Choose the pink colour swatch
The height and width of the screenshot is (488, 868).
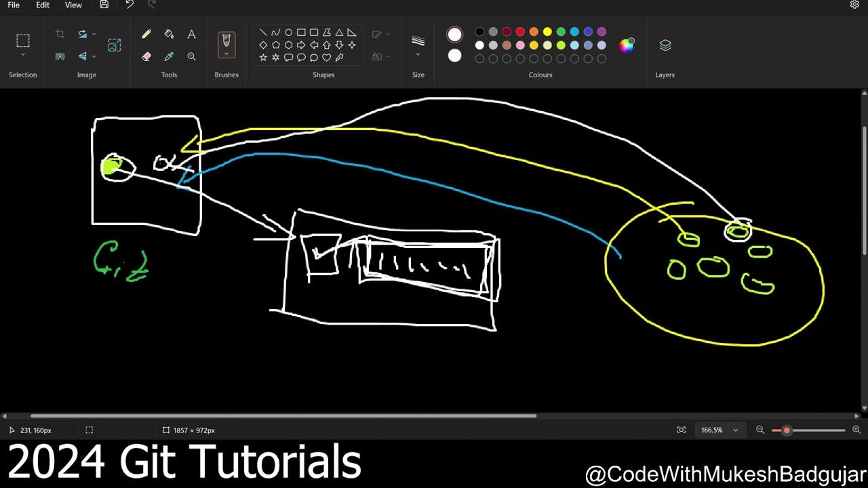pyautogui.click(x=520, y=45)
